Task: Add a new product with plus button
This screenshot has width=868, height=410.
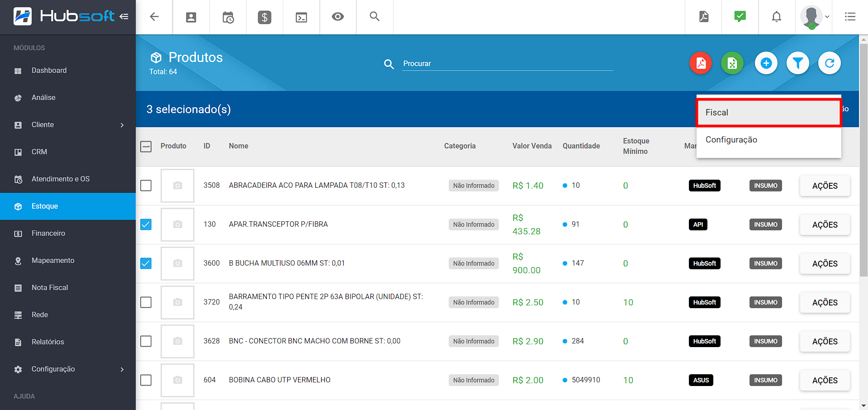Action: (766, 63)
